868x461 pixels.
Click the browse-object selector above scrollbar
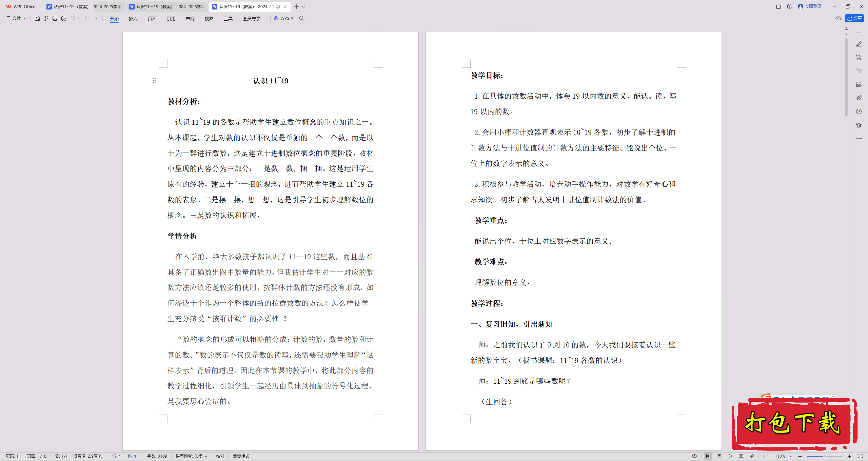click(846, 29)
